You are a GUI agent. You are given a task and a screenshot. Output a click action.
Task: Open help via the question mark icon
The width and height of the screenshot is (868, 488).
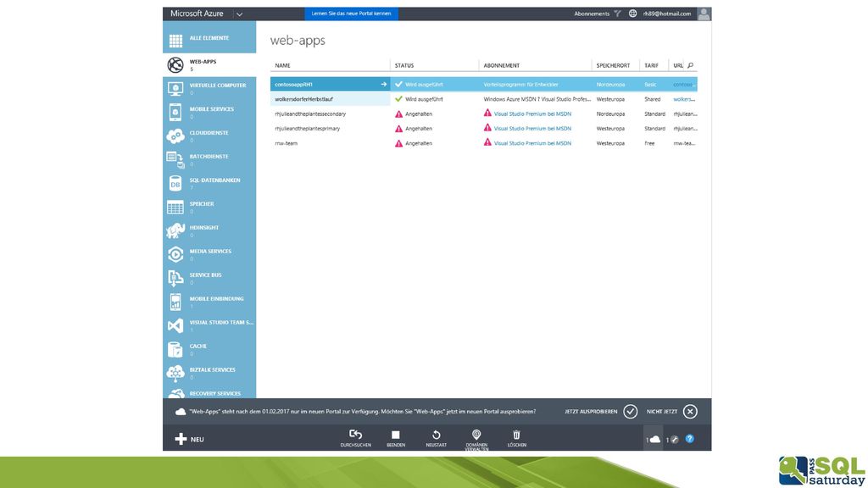(x=690, y=439)
